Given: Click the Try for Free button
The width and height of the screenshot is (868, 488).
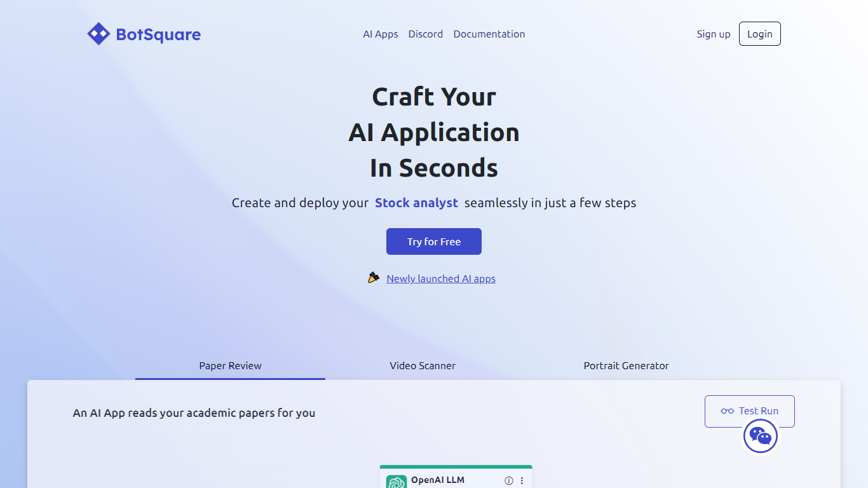Looking at the screenshot, I should click(434, 241).
